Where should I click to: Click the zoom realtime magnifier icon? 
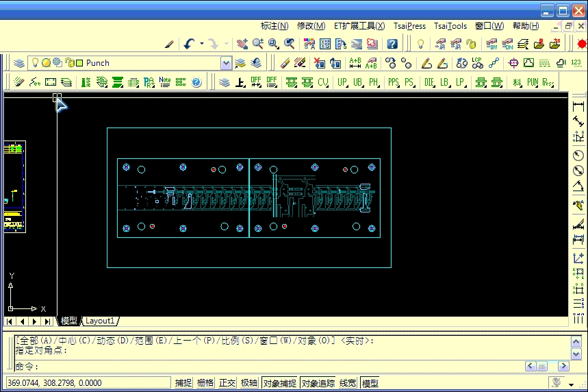tap(257, 44)
